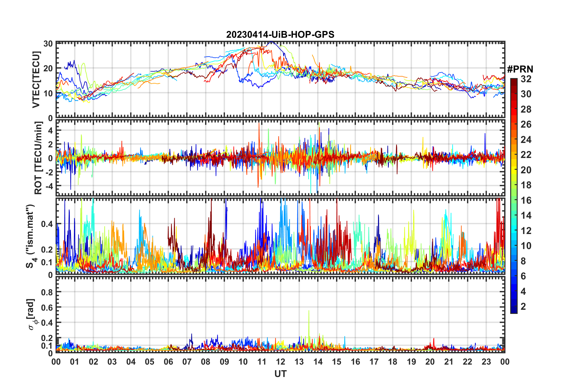561x392 pixels.
Task: Select S4 panel y-axis tick 0.2
Action: click(x=47, y=250)
